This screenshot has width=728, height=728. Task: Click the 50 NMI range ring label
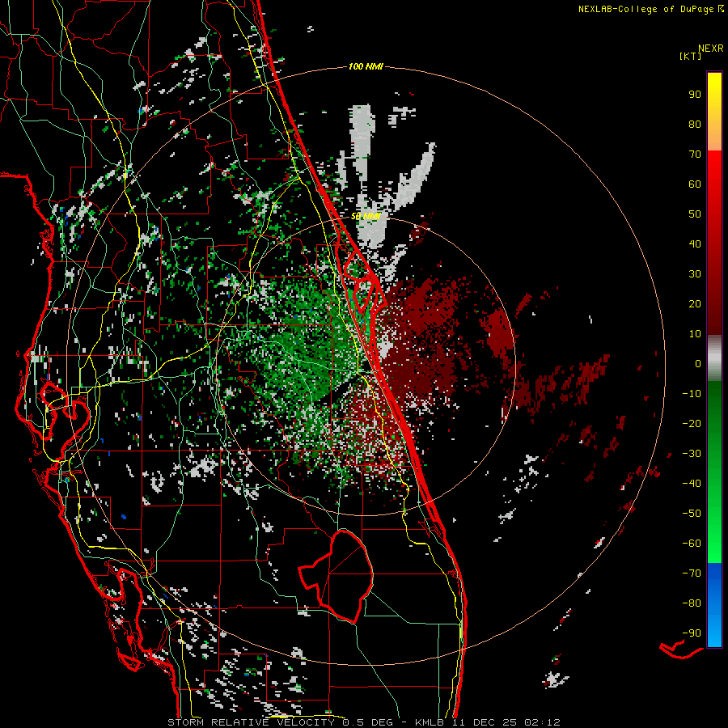pyautogui.click(x=366, y=216)
